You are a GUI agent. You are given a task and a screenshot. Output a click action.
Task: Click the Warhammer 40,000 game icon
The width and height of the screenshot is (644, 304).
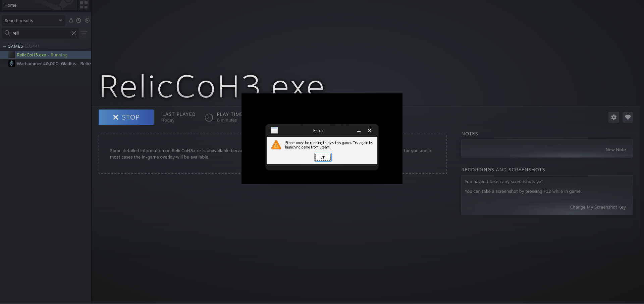[x=12, y=63]
